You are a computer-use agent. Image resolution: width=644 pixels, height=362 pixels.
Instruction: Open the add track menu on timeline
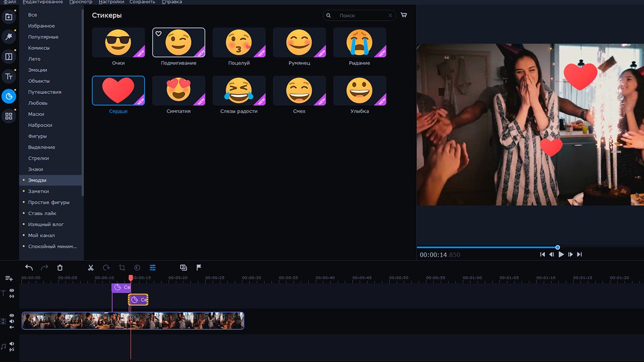click(x=9, y=278)
